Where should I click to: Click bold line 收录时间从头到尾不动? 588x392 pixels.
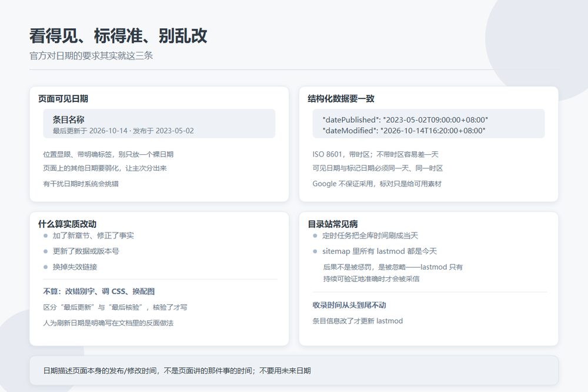tap(349, 305)
